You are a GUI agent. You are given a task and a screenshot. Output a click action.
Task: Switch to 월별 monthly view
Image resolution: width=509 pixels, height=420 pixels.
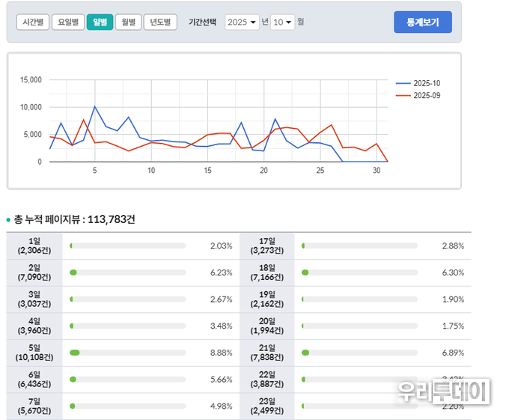point(128,22)
